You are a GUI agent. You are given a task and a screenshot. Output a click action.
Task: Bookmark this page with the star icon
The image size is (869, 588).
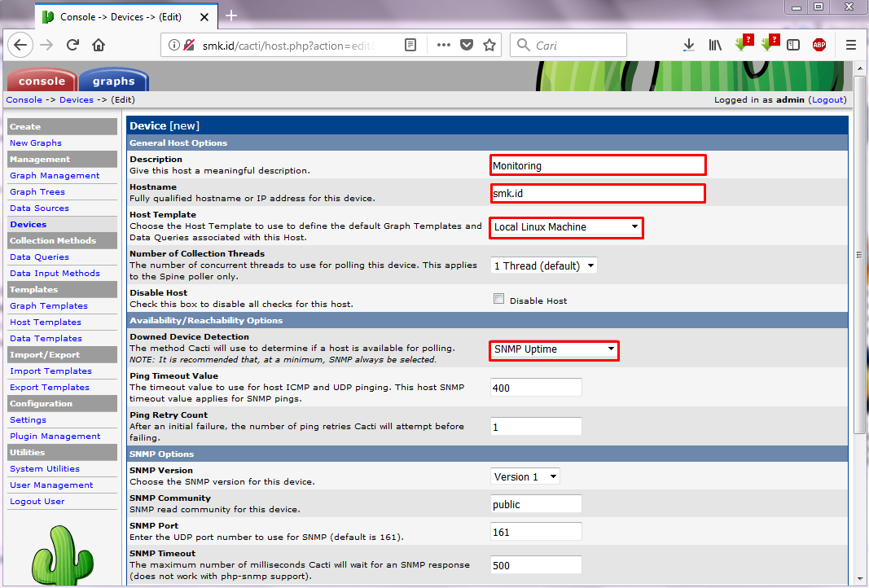(x=489, y=46)
